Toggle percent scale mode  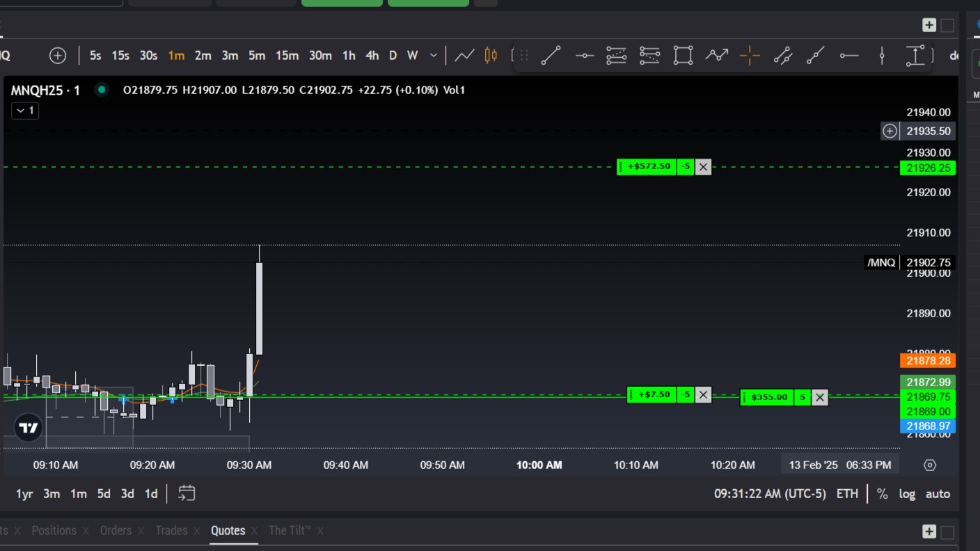(882, 494)
